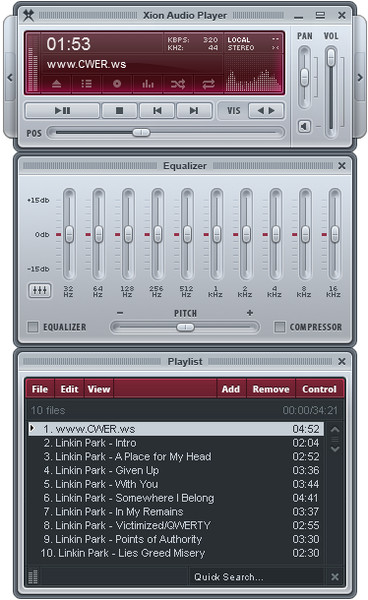Click the 64 Hz equalizer band slider
This screenshot has width=368, height=600.
pyautogui.click(x=99, y=234)
